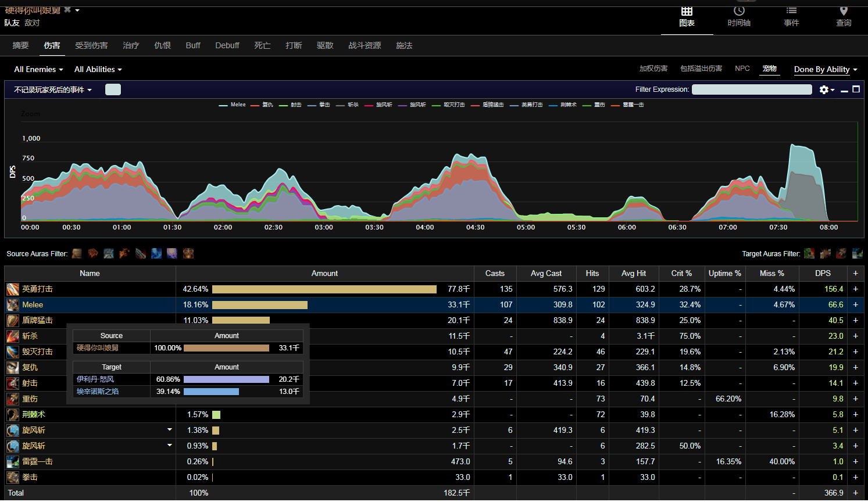The image size is (868, 502).
Task: Open the Done By Ability dropdown
Action: [826, 69]
